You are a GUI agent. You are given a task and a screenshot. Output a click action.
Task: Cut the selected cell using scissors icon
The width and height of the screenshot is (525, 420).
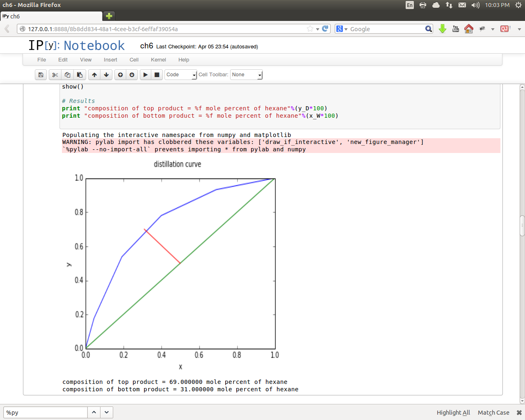tap(55, 75)
